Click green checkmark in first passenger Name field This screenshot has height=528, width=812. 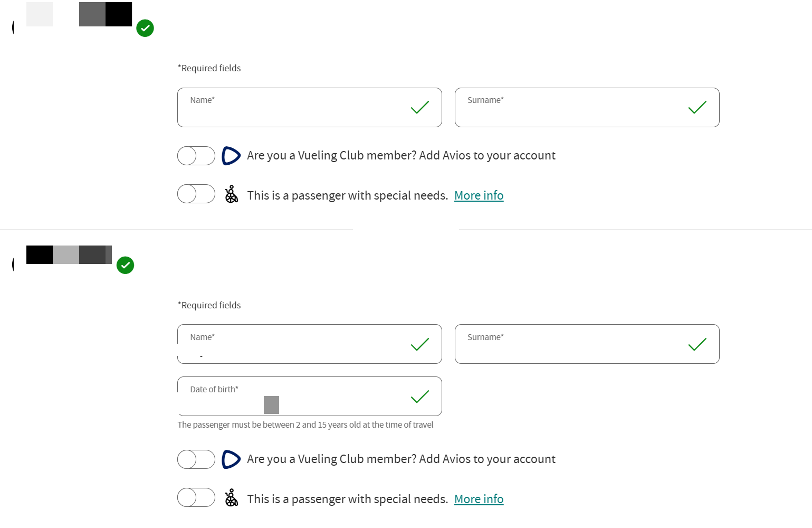(x=420, y=108)
